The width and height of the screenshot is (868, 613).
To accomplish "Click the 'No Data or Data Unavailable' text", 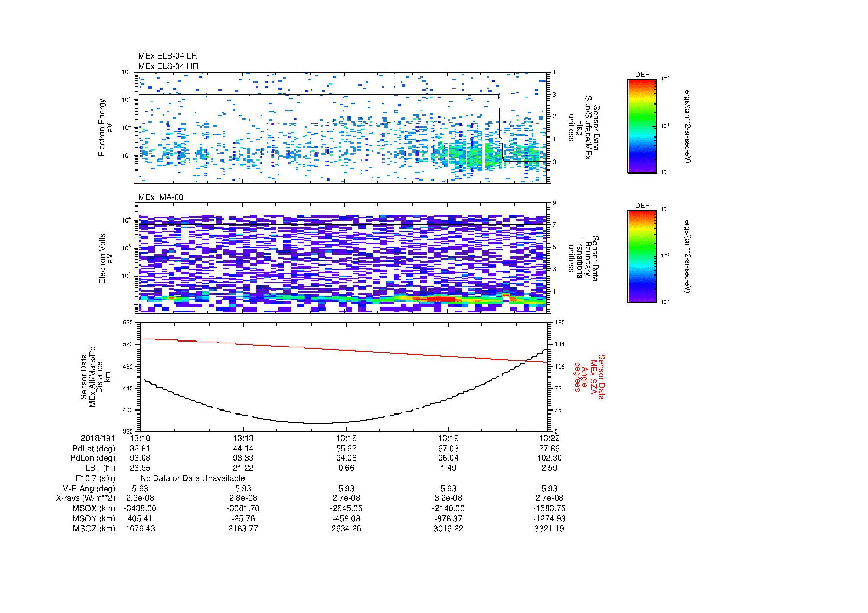I will click(193, 478).
